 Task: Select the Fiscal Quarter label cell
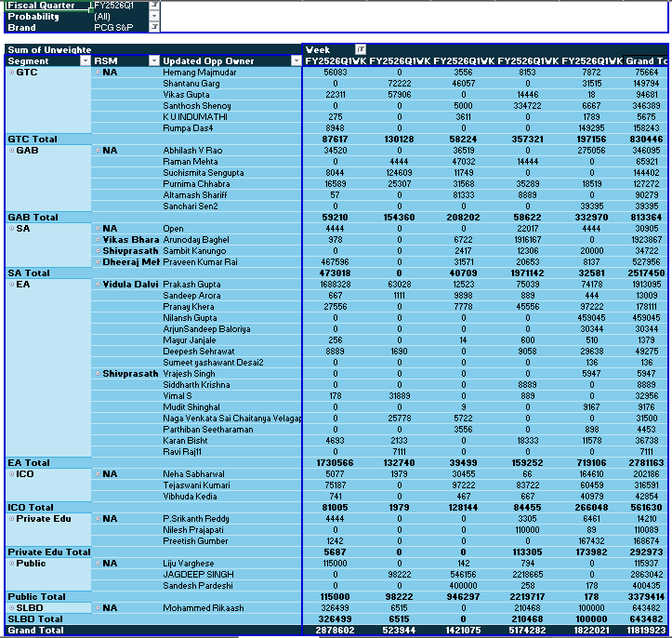[x=48, y=6]
